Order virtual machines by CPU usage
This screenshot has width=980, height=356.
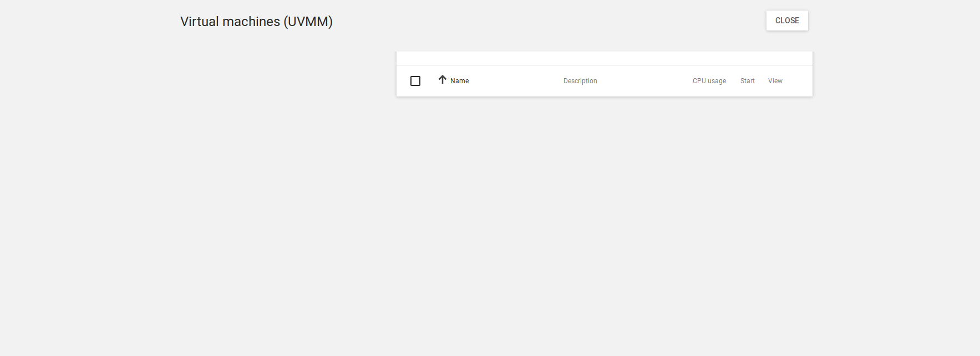pos(709,81)
